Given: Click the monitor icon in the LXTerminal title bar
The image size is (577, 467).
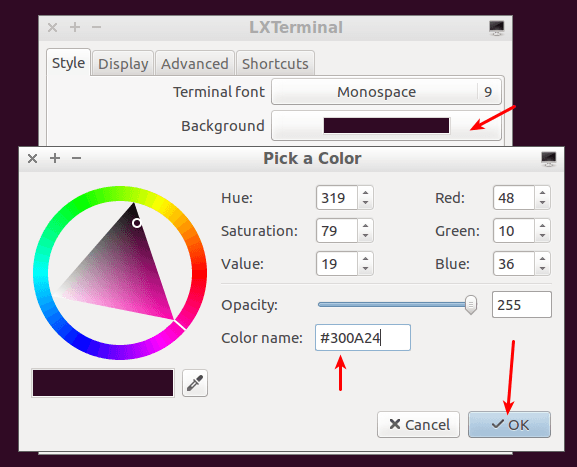Looking at the screenshot, I should (496, 28).
